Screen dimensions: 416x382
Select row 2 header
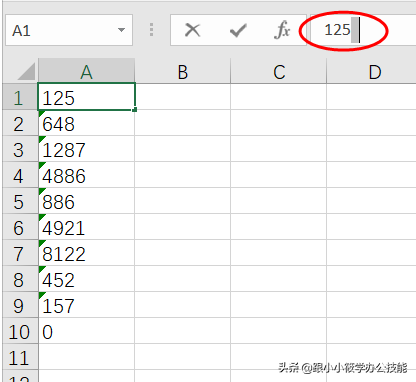pyautogui.click(x=20, y=123)
